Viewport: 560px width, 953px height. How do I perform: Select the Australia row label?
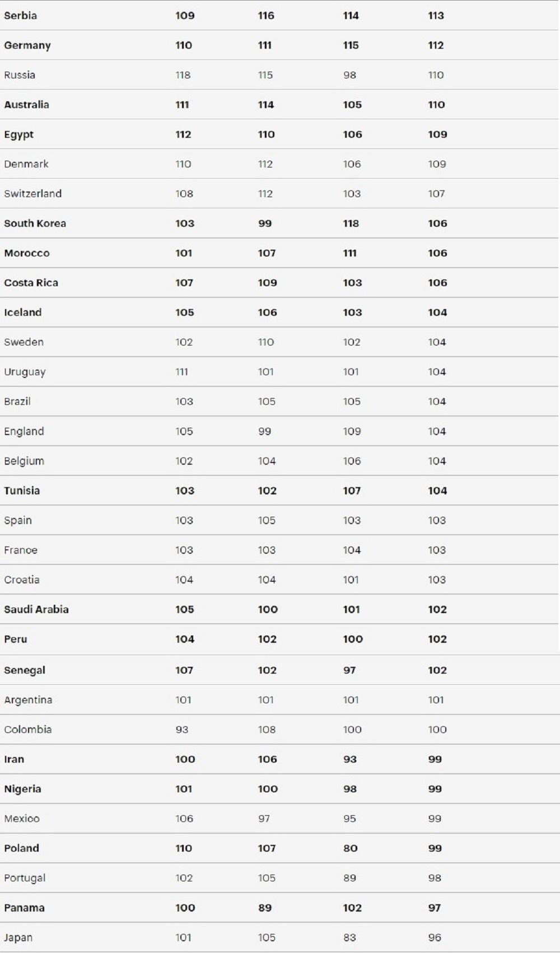[x=26, y=105]
